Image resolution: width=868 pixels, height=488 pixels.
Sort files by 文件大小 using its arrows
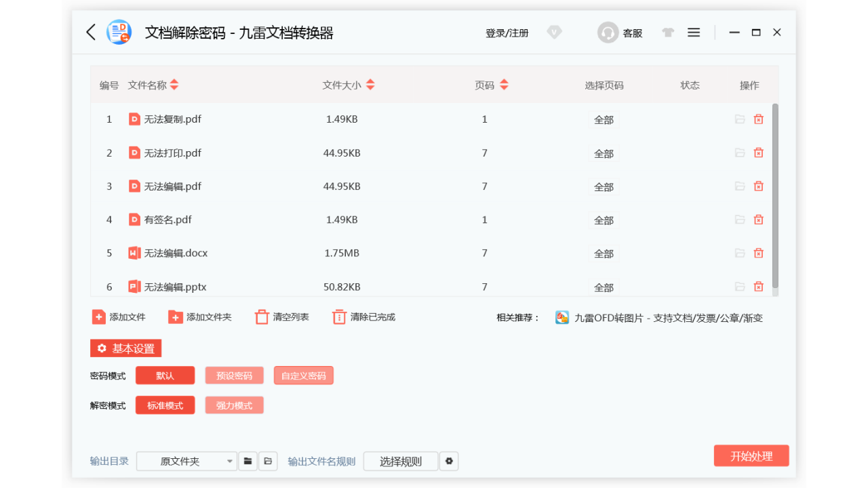(370, 85)
